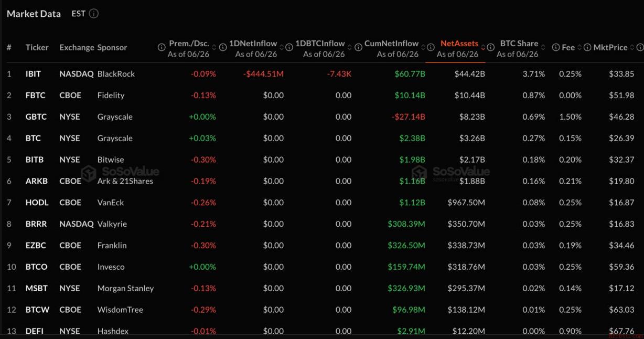This screenshot has width=644, height=339.
Task: Click the info icon left of Prem./Dsc. header
Action: pyautogui.click(x=162, y=47)
